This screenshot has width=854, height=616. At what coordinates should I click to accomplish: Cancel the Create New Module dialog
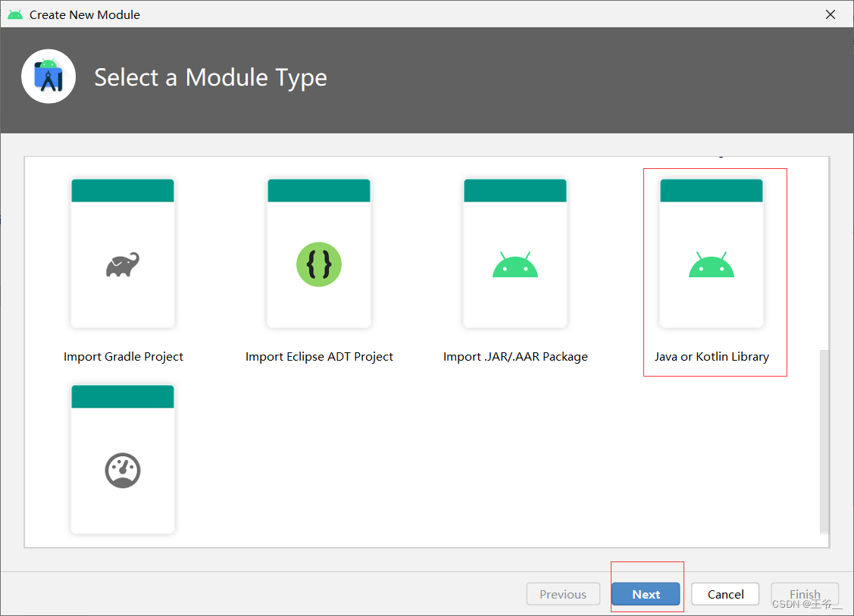(x=725, y=594)
